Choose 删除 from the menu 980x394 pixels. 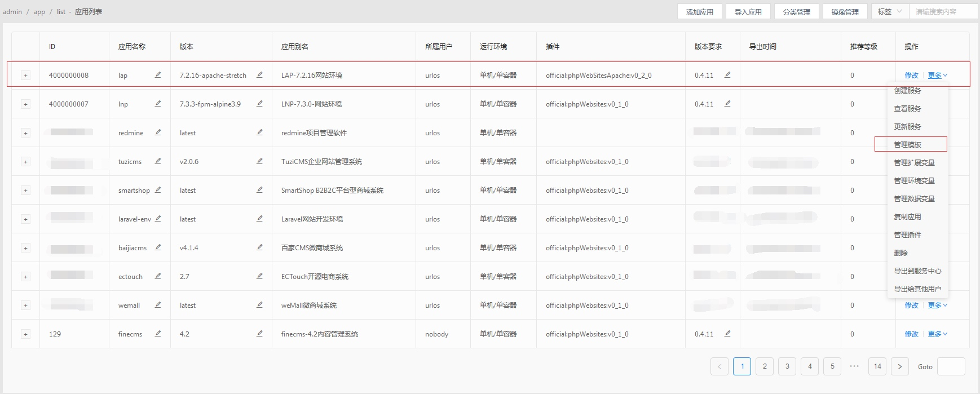(917, 253)
